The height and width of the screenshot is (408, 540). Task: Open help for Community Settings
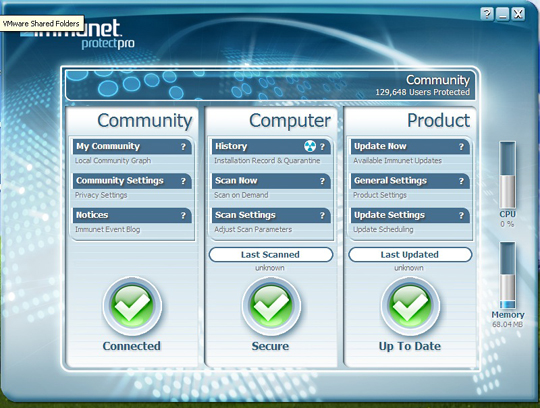tap(183, 181)
